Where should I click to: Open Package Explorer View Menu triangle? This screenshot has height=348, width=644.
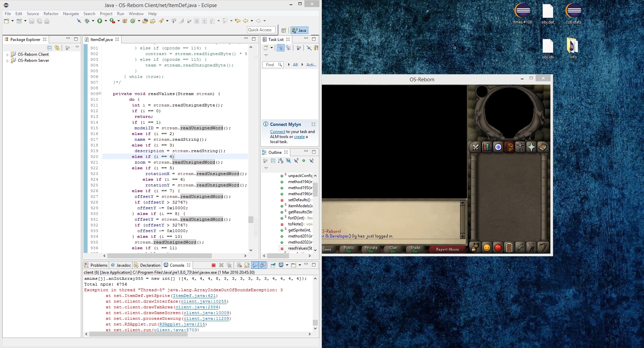point(77,47)
